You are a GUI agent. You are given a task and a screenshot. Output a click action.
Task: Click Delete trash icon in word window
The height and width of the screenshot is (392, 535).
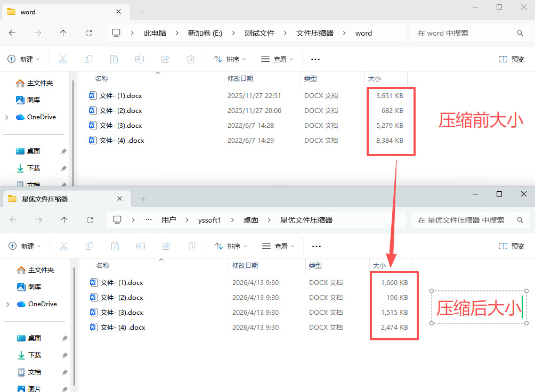pos(191,59)
